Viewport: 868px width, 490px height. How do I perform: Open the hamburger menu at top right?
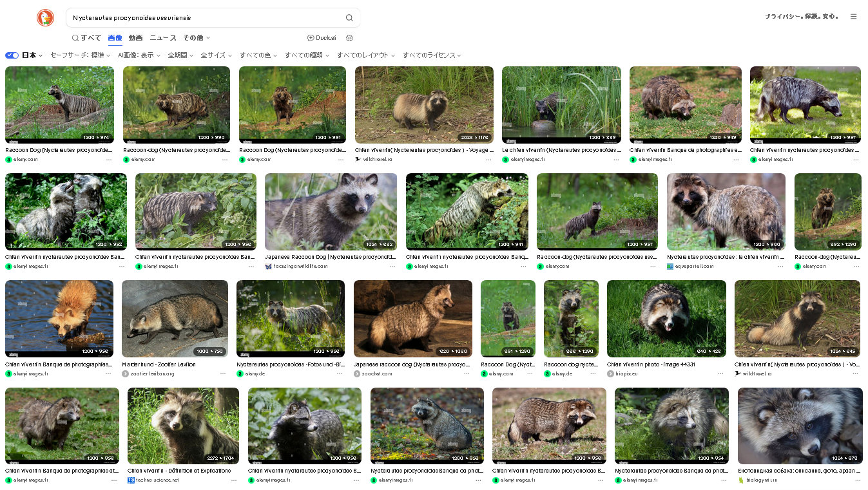pyautogui.click(x=853, y=17)
